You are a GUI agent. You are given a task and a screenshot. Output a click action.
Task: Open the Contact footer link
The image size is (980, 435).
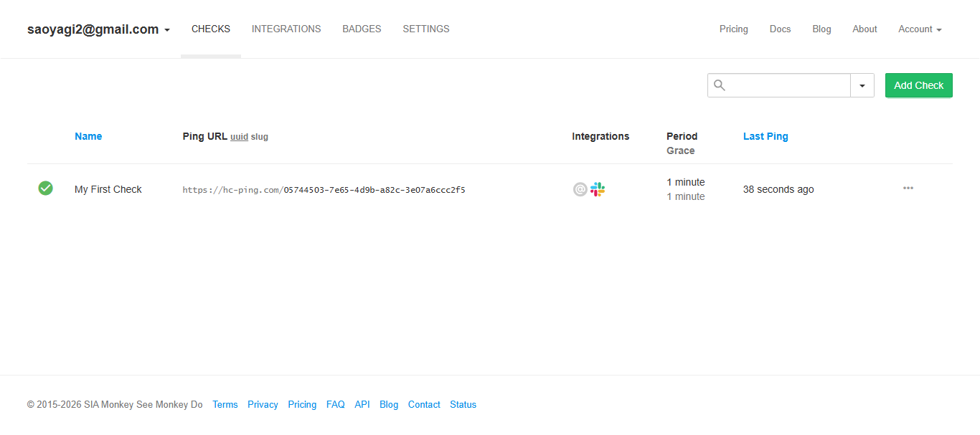pos(424,405)
